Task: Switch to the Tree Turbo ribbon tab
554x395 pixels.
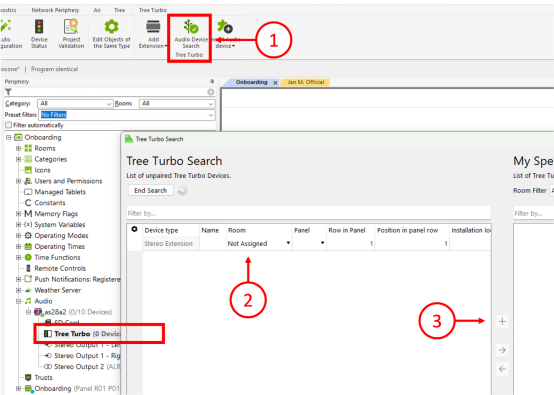Action: click(x=153, y=10)
